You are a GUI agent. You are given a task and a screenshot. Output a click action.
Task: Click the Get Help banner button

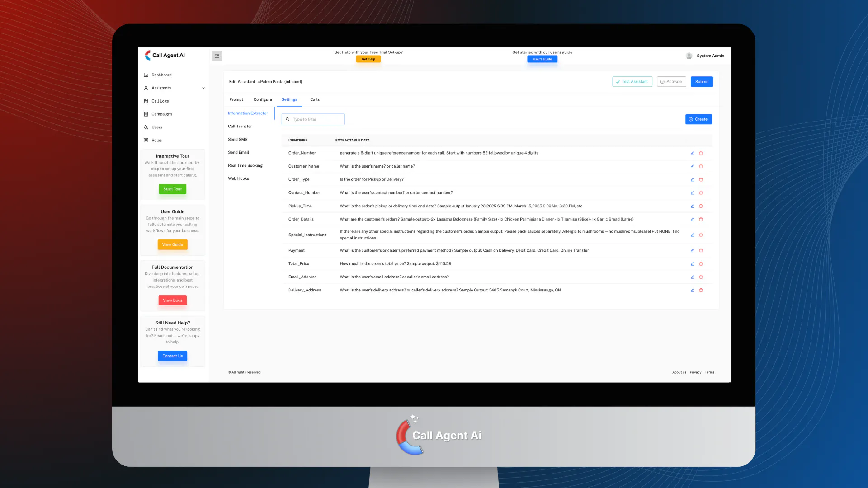pos(368,59)
